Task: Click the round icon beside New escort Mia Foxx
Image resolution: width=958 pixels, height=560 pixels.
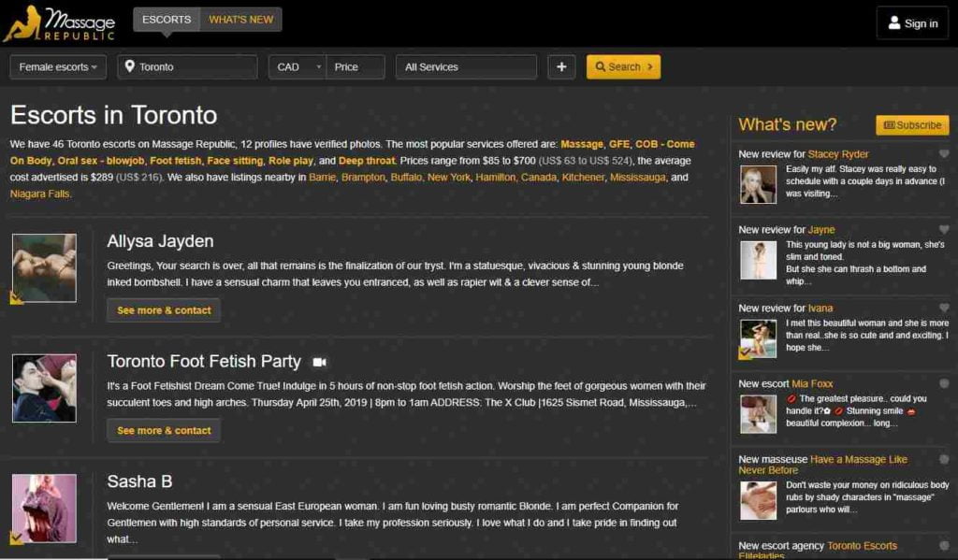Action: click(944, 383)
